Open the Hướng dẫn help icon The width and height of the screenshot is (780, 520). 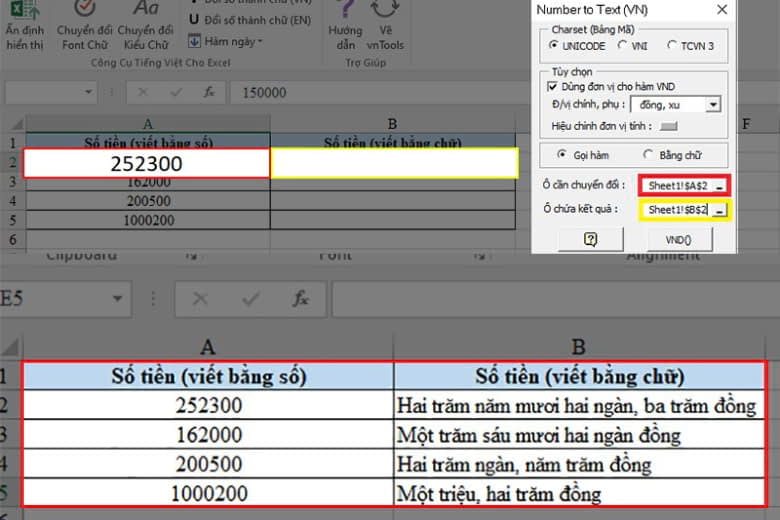[x=345, y=25]
